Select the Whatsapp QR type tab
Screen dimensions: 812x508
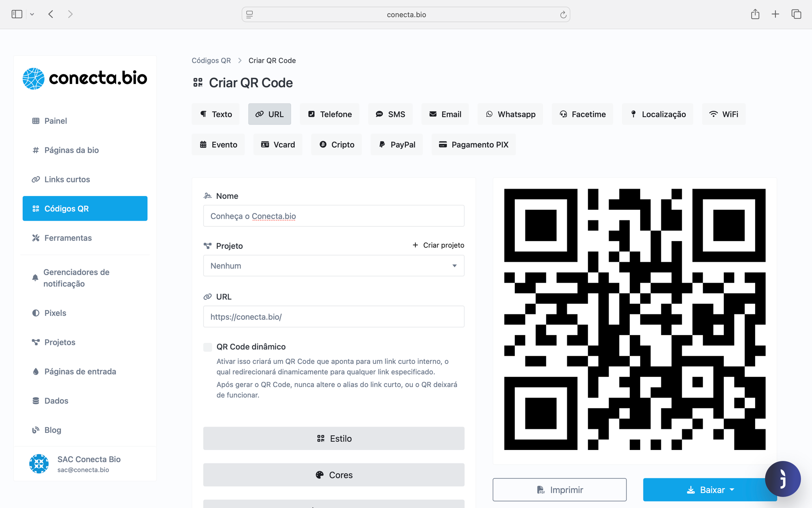pos(510,114)
